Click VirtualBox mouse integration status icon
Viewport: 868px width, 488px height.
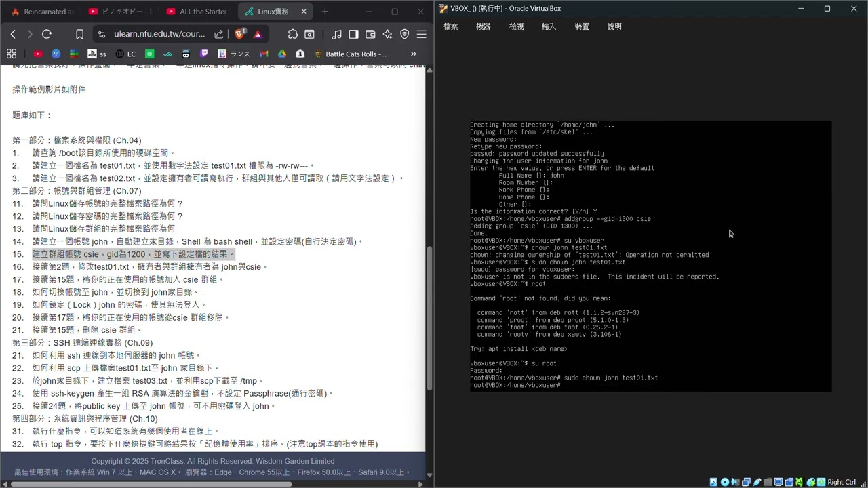pos(812,482)
